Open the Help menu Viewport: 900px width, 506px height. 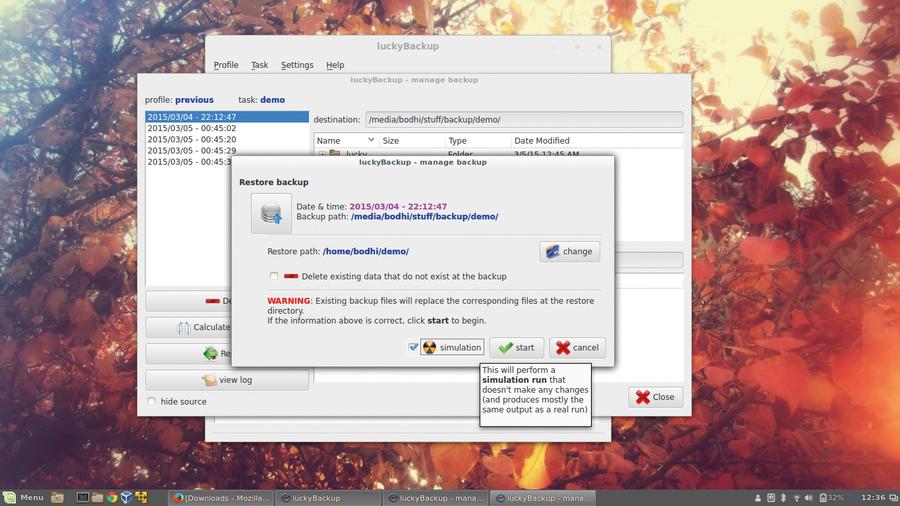[x=335, y=65]
